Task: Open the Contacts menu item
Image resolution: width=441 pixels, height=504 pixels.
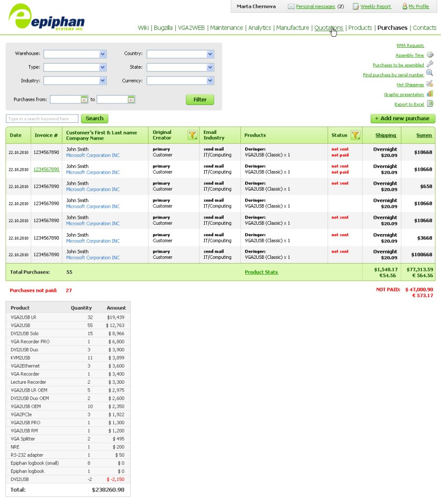Action: pyautogui.click(x=425, y=28)
